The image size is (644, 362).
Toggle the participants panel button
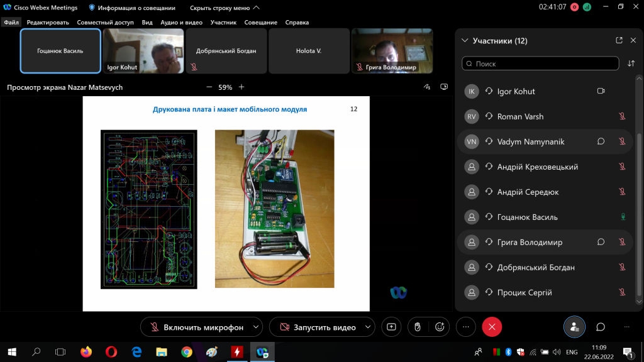coord(574,327)
